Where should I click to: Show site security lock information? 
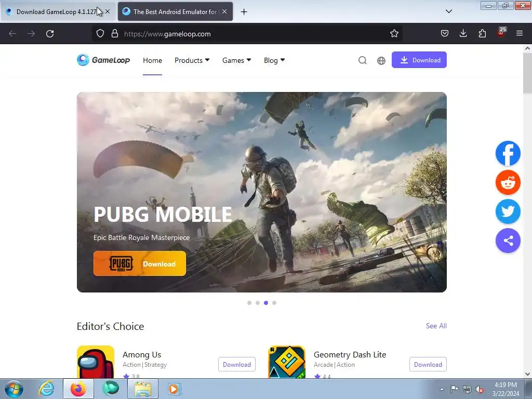(115, 34)
